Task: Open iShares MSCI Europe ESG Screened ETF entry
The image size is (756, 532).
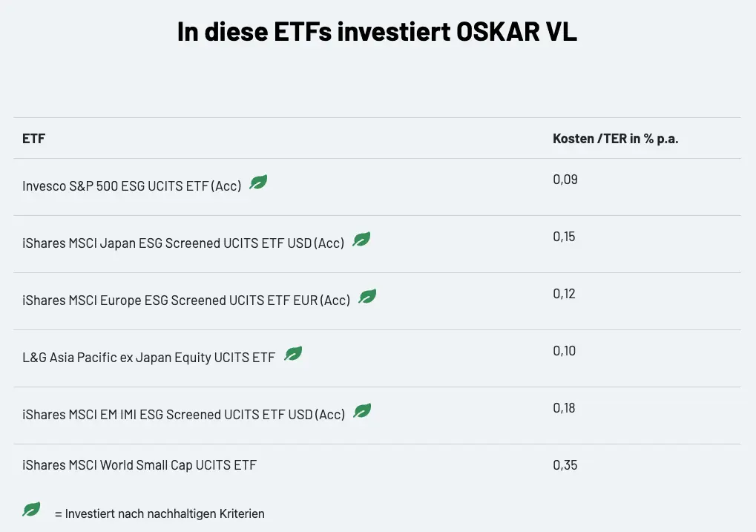Action: click(x=186, y=301)
